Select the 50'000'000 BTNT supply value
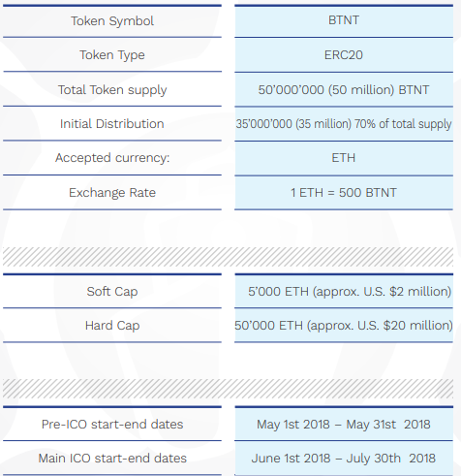 pos(344,89)
